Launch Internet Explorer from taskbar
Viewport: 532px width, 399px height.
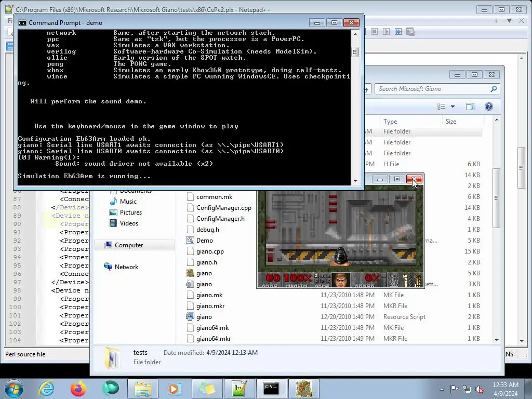tap(46, 389)
